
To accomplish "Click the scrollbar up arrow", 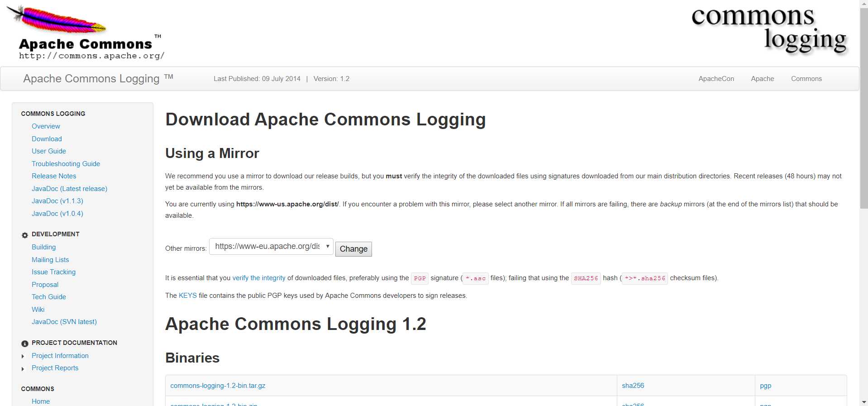I will click(864, 4).
